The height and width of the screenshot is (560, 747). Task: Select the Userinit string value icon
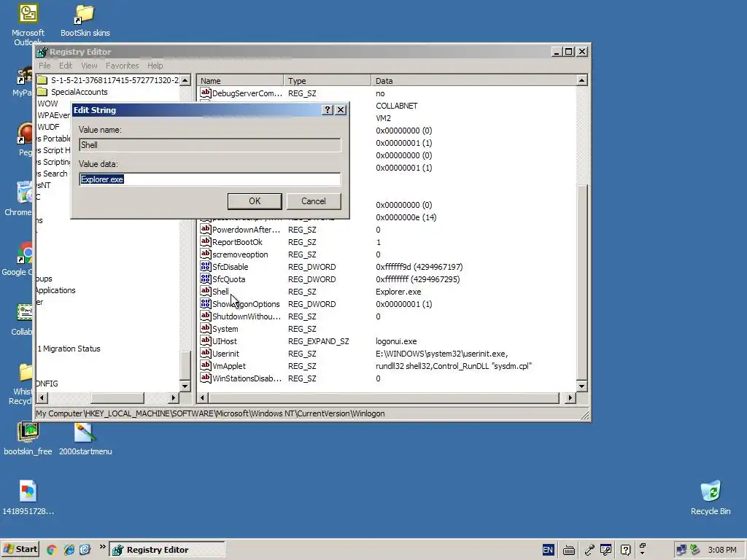click(205, 353)
